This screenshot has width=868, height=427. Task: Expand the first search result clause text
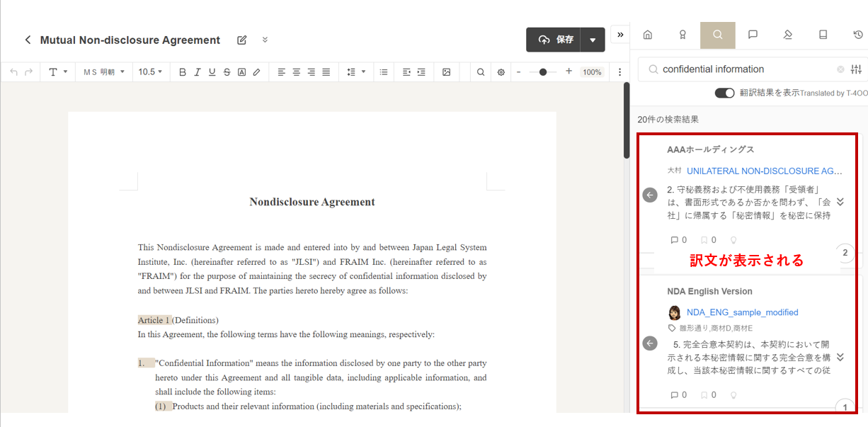coord(840,202)
